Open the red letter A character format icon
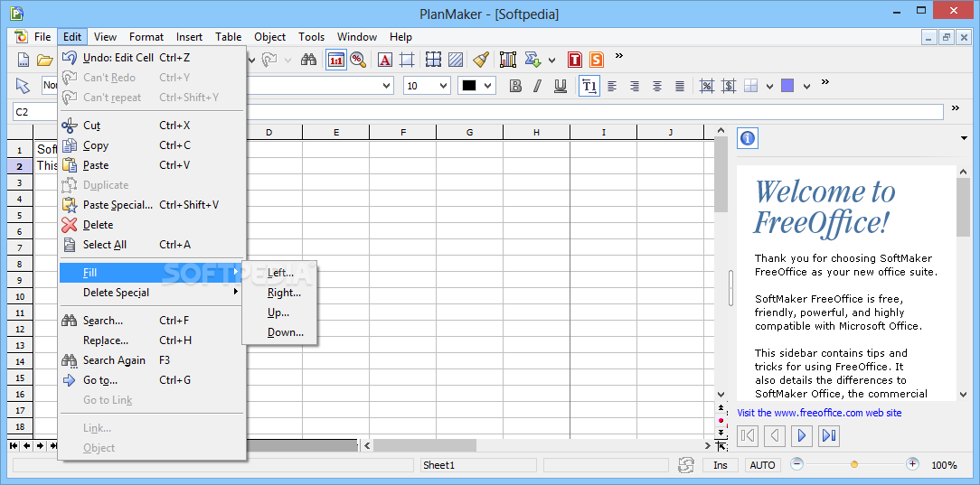Viewport: 980px width, 485px height. (385, 60)
